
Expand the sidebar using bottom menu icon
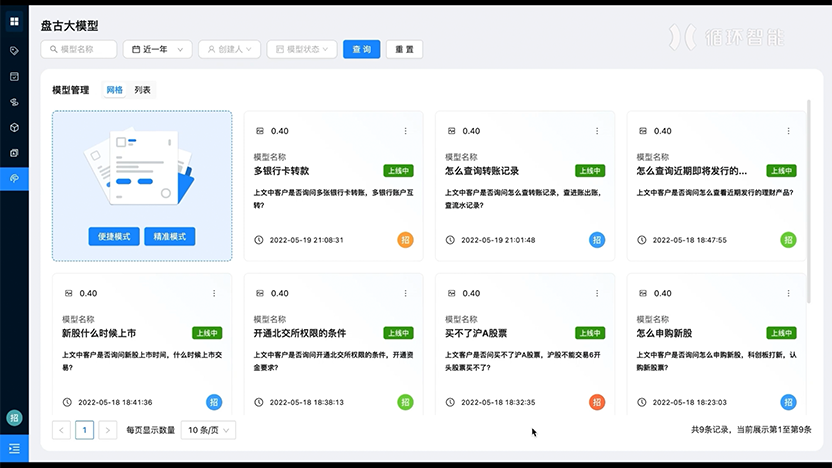[x=14, y=449]
